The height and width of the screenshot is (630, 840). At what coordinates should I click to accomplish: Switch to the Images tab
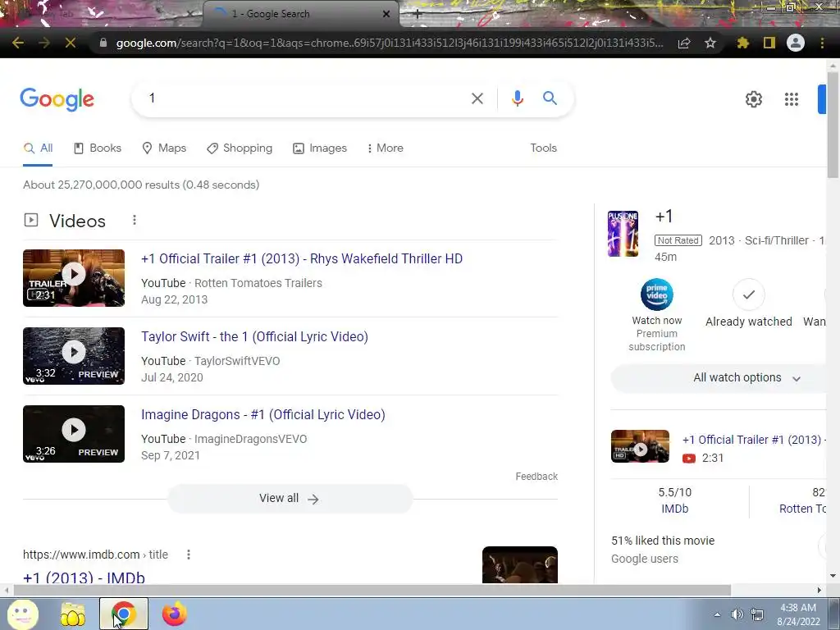coord(320,148)
